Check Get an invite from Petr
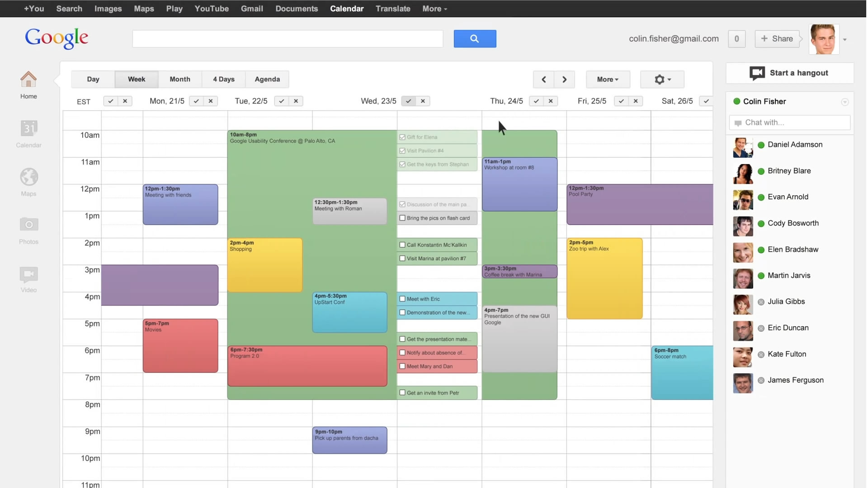Screen dimensions: 868x488 [402, 393]
